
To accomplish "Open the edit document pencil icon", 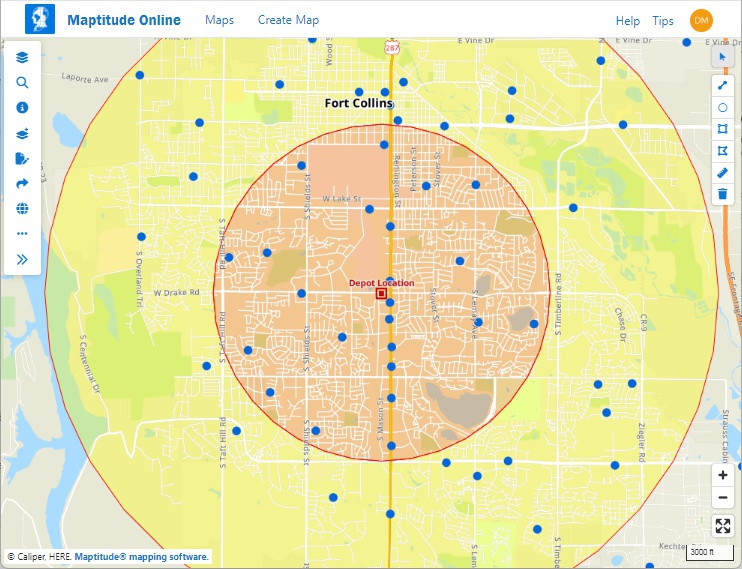I will (22, 158).
